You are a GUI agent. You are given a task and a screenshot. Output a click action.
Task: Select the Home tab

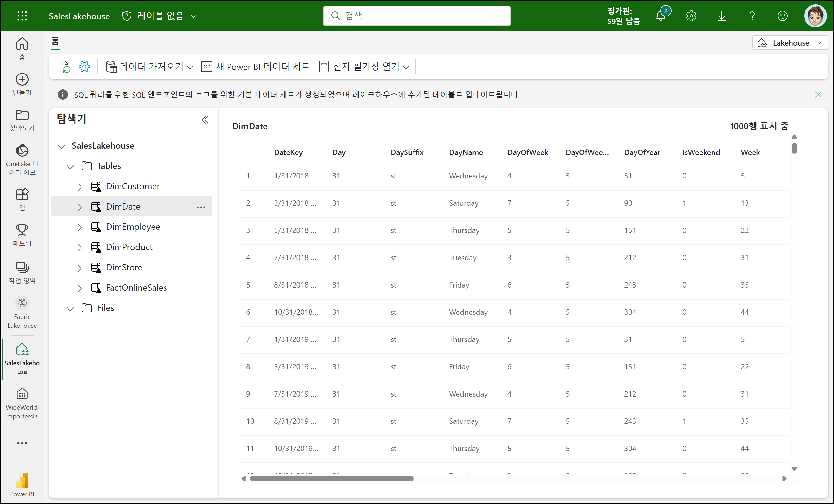55,42
